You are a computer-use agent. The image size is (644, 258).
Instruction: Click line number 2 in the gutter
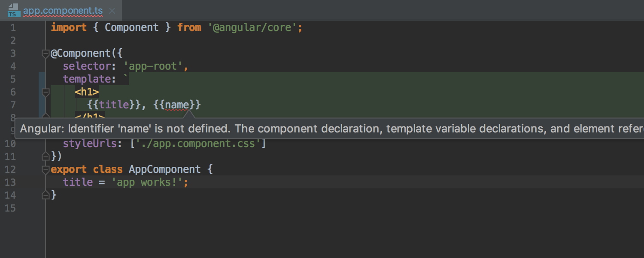[x=13, y=40]
